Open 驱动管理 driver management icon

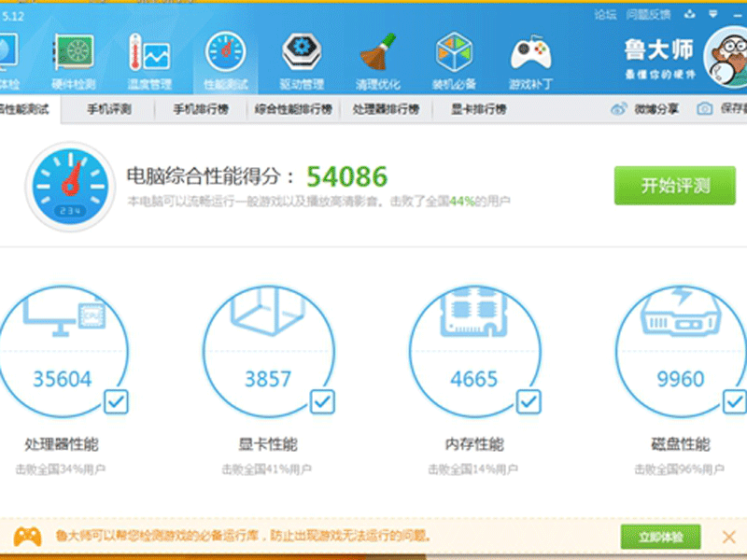click(302, 51)
